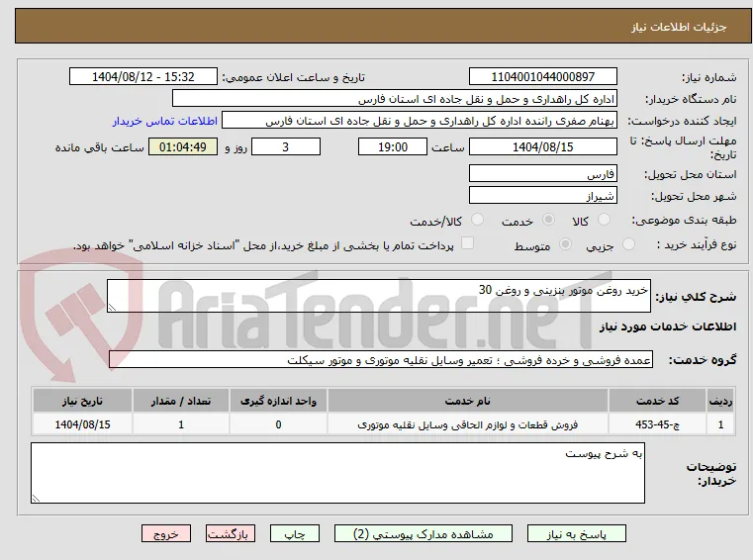Click the شماره نیاز field 1104001044000897
Viewport: 753px width, 560px height.
542,76
